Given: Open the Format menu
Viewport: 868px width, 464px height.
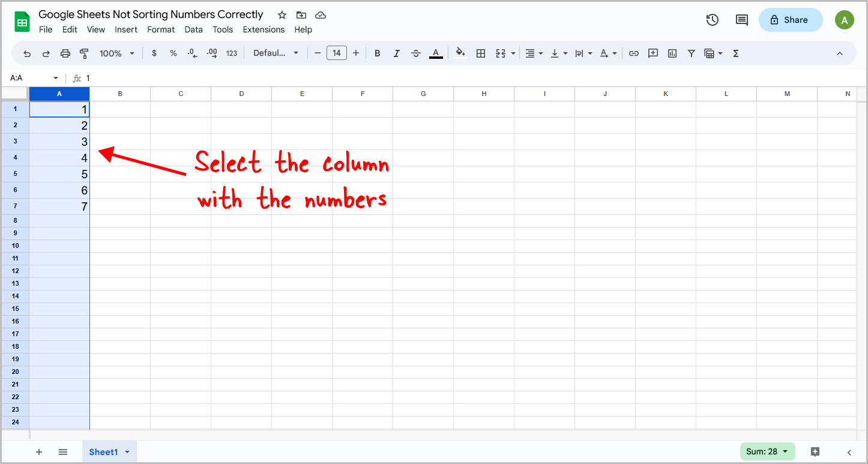Looking at the screenshot, I should (x=161, y=29).
